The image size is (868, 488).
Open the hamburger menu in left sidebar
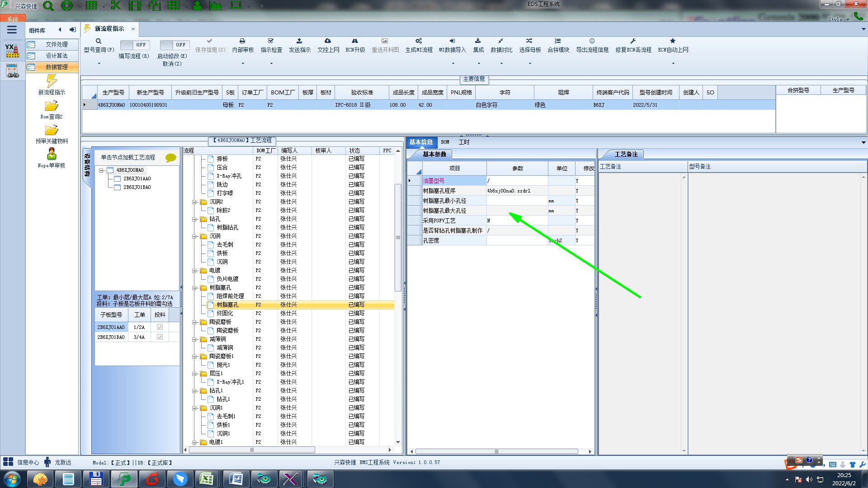click(12, 30)
